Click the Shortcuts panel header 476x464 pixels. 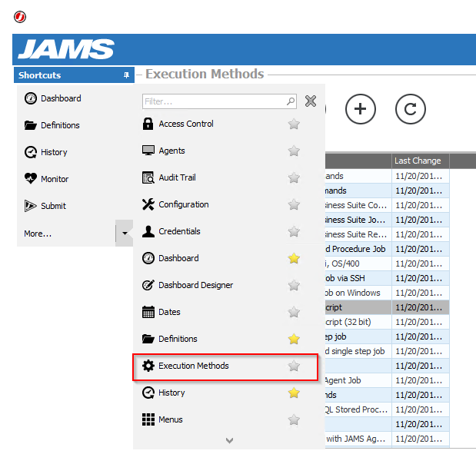click(x=74, y=75)
